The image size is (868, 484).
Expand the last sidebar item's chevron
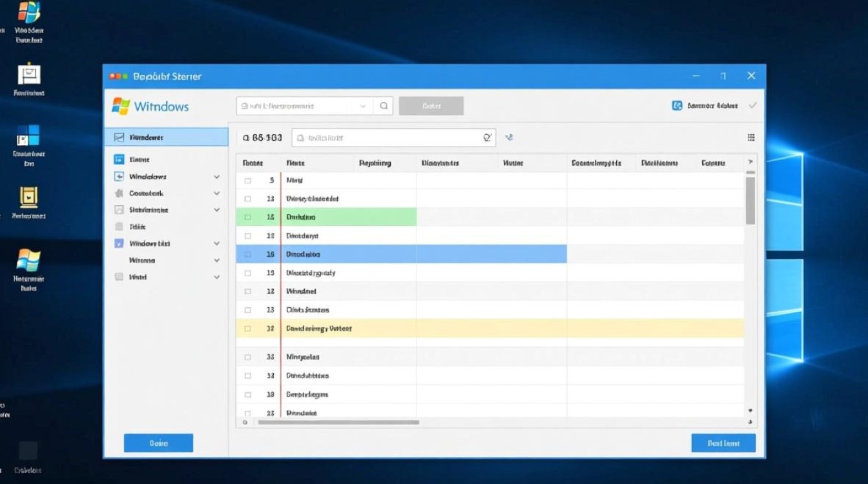pyautogui.click(x=216, y=277)
